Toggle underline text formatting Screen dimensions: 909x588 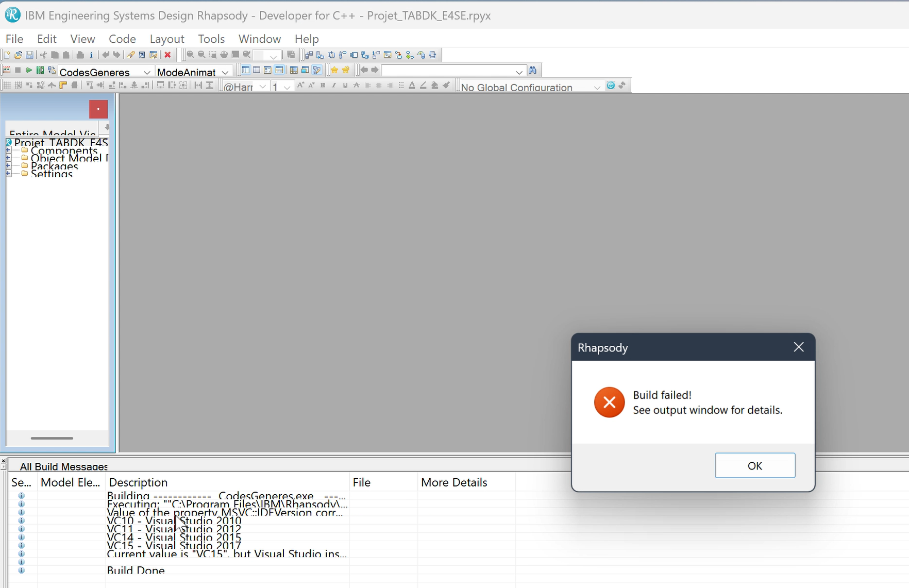(345, 85)
